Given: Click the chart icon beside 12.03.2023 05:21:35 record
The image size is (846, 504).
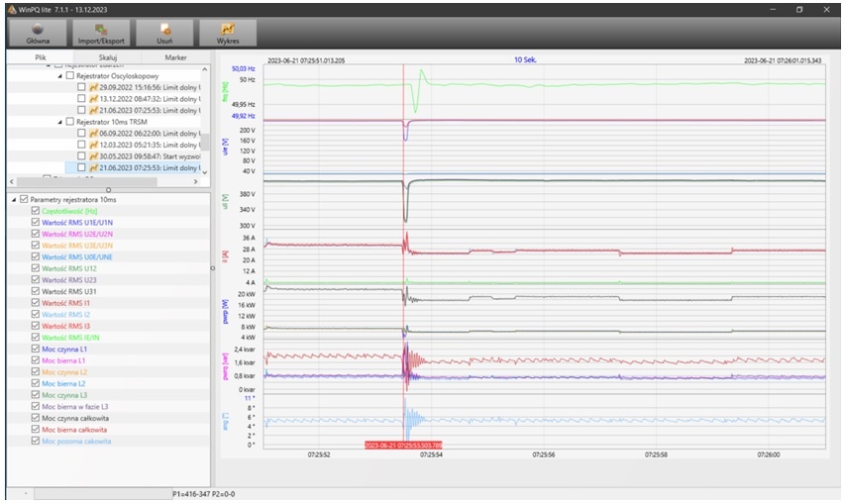Looking at the screenshot, I should (94, 145).
